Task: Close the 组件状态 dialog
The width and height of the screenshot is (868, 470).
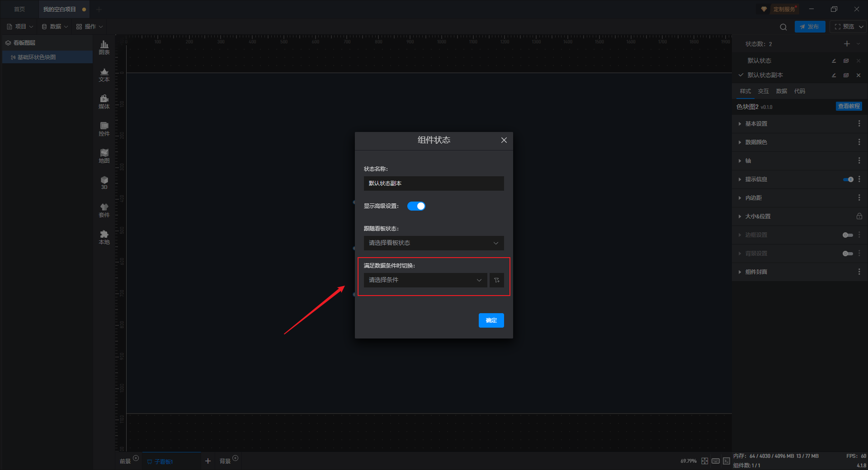Action: click(x=504, y=140)
